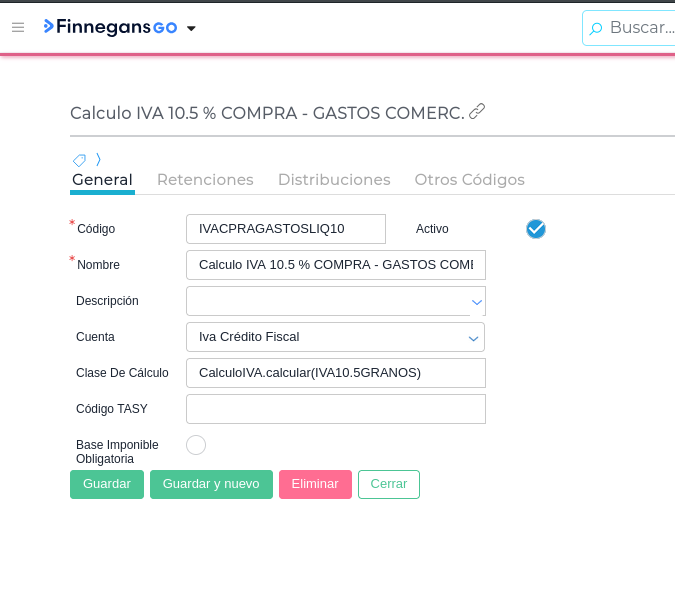Click the tag label icon

[x=79, y=160]
